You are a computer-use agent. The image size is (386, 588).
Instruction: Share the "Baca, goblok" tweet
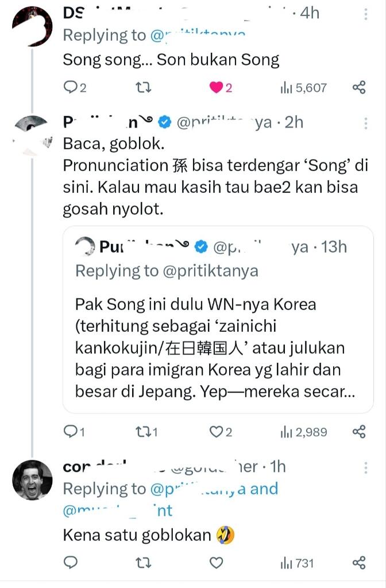click(x=360, y=431)
